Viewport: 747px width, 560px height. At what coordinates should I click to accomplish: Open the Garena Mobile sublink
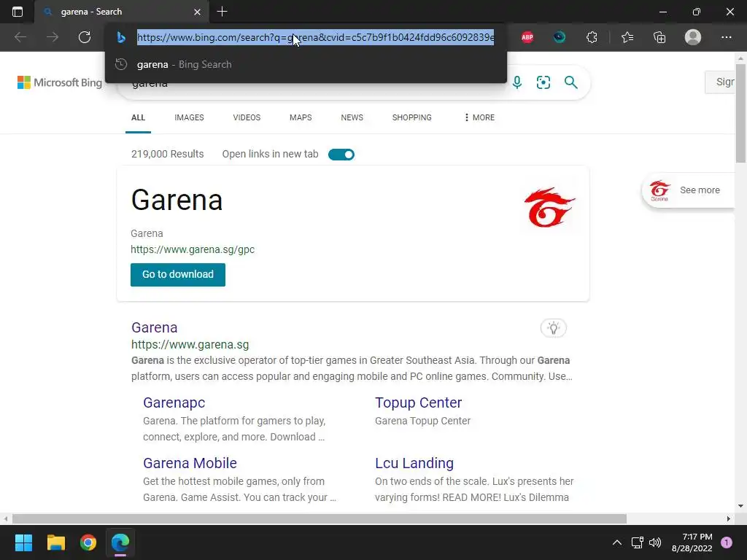(190, 463)
